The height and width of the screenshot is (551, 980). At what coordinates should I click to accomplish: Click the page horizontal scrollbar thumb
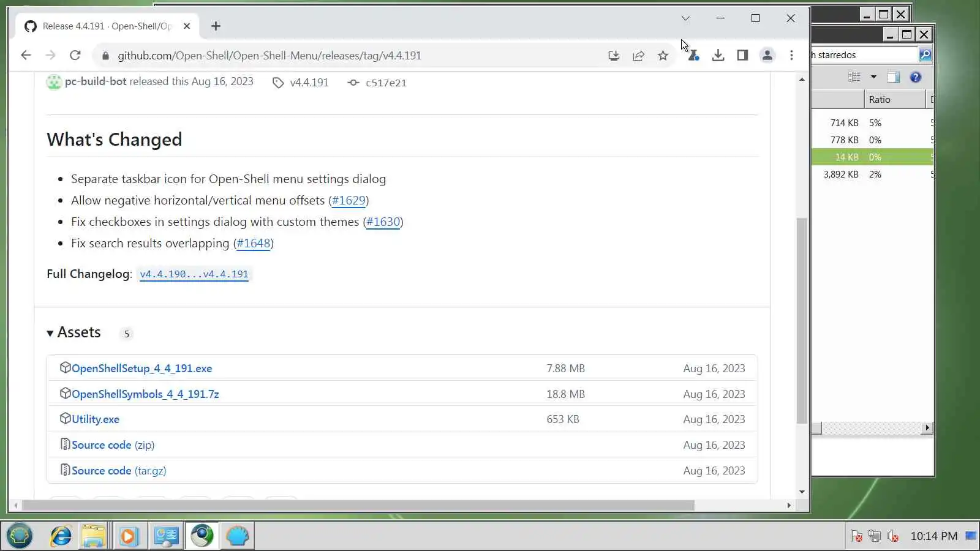[x=358, y=506]
